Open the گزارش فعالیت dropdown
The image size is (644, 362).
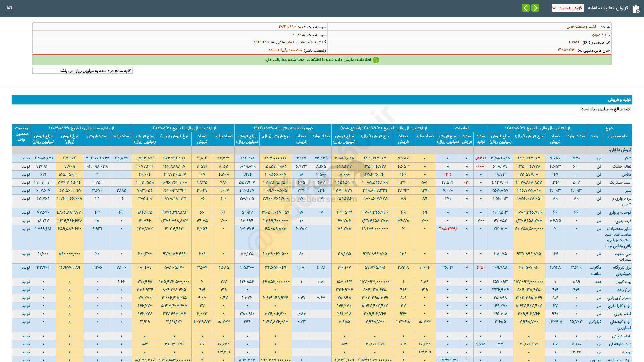[x=568, y=8]
